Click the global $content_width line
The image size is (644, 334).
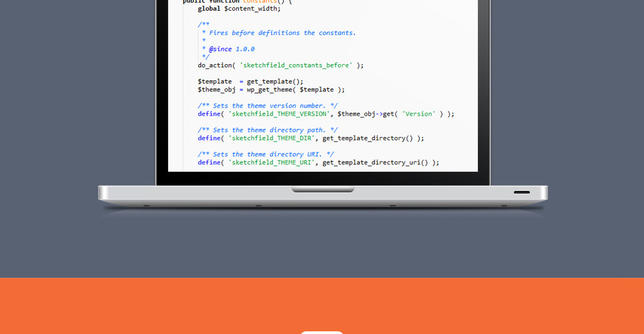point(239,9)
